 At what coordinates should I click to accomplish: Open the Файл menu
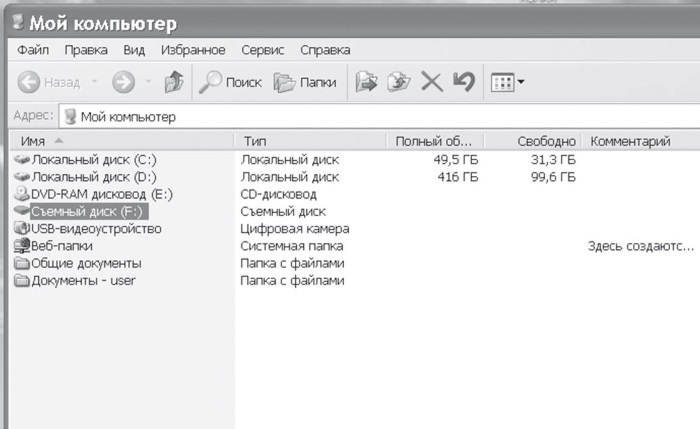[33, 50]
